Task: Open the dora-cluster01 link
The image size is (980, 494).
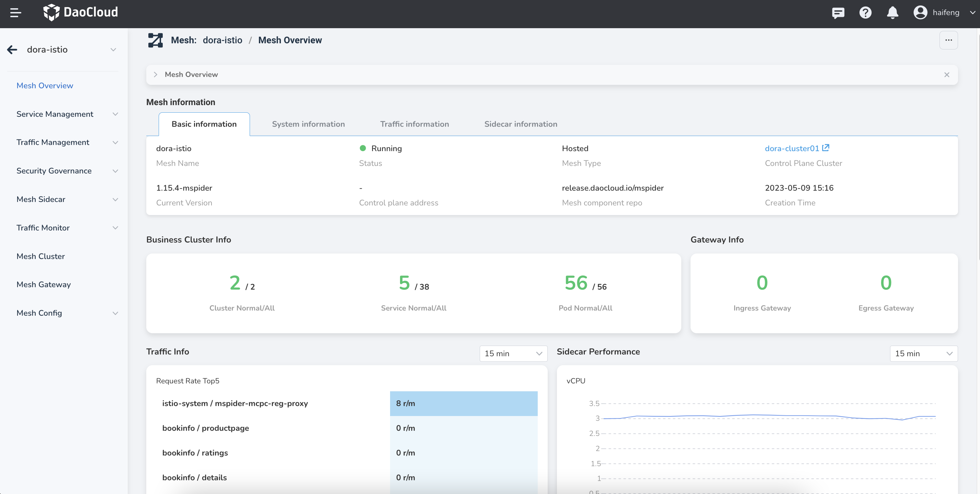Action: pos(792,148)
